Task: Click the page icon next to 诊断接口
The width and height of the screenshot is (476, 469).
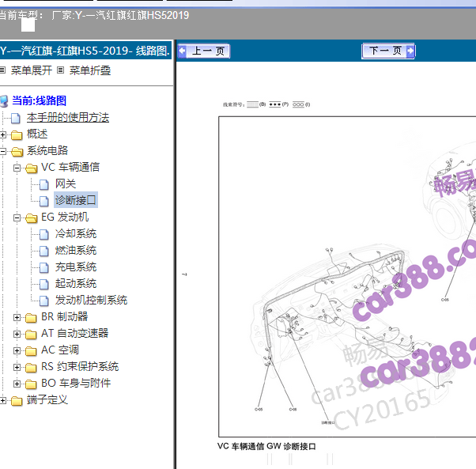Action: click(x=44, y=201)
